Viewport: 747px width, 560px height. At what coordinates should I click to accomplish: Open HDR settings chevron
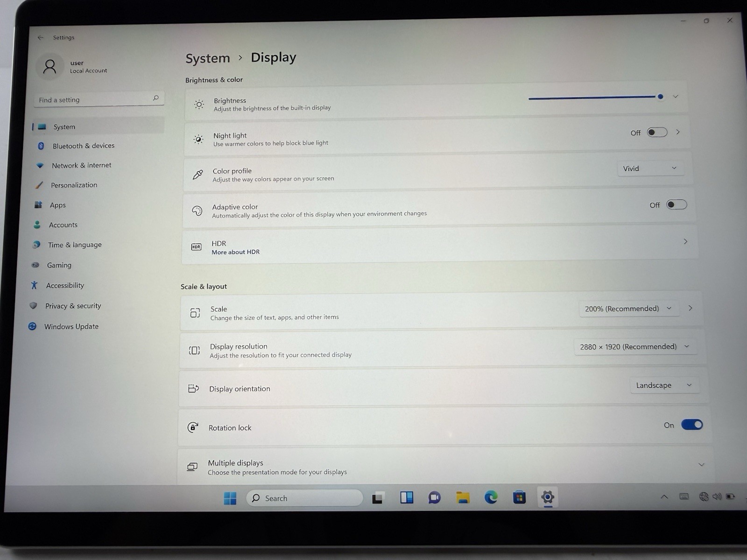tap(685, 241)
